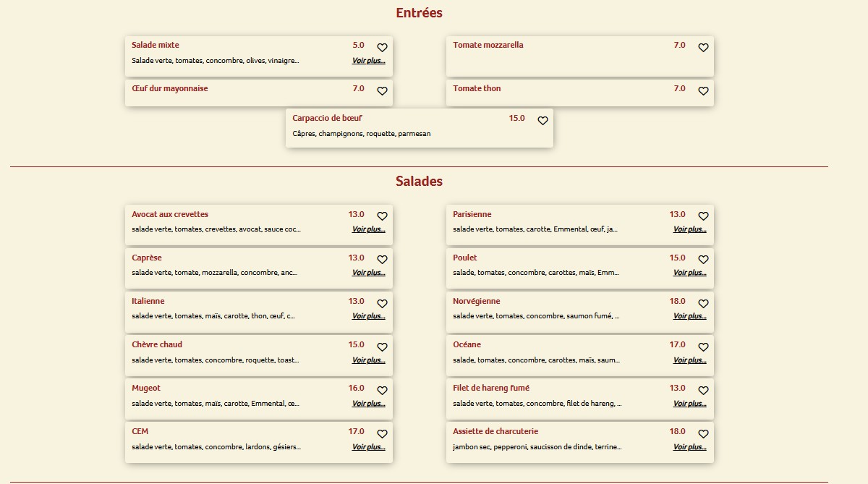Heart the Assiette de charcuterie item
The height and width of the screenshot is (484, 868).
coord(703,434)
